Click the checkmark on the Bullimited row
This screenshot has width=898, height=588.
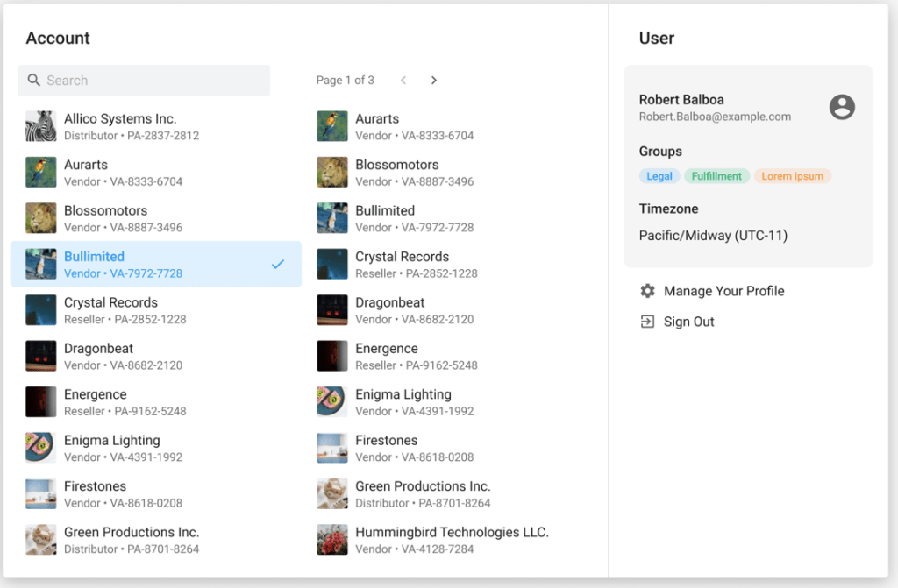pos(278,263)
